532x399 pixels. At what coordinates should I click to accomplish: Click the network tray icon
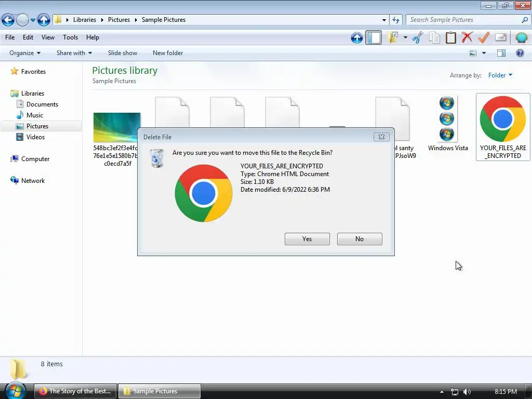(455, 392)
